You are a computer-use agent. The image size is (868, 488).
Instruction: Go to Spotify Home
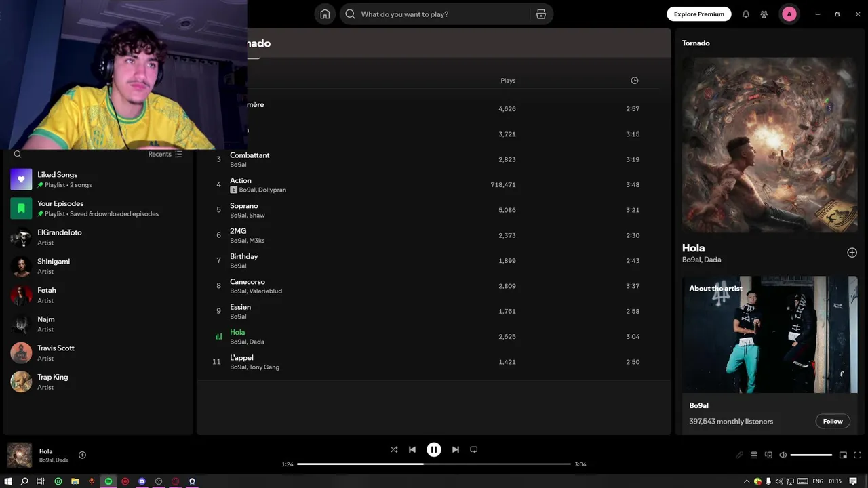click(325, 14)
